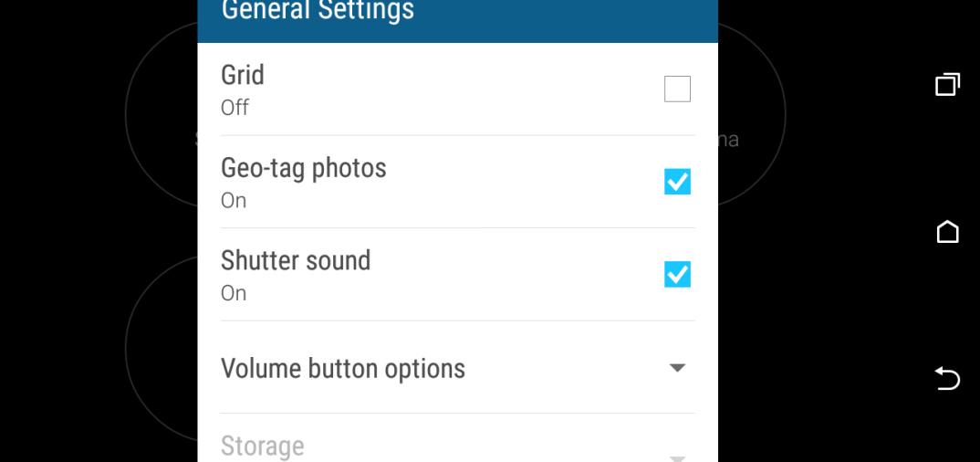
Task: Select the General Settings header title
Action: [318, 10]
